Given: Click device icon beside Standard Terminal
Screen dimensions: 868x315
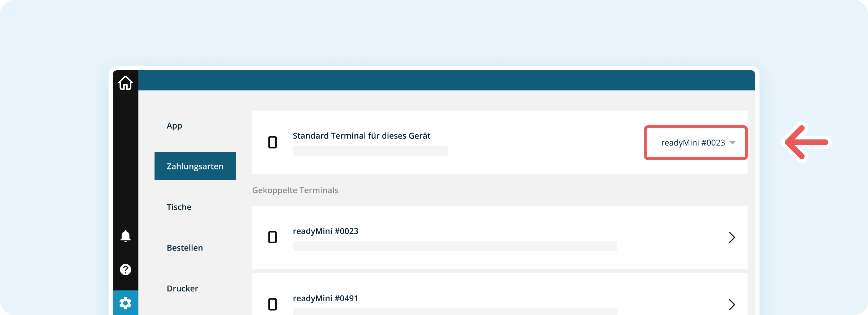Looking at the screenshot, I should [273, 142].
